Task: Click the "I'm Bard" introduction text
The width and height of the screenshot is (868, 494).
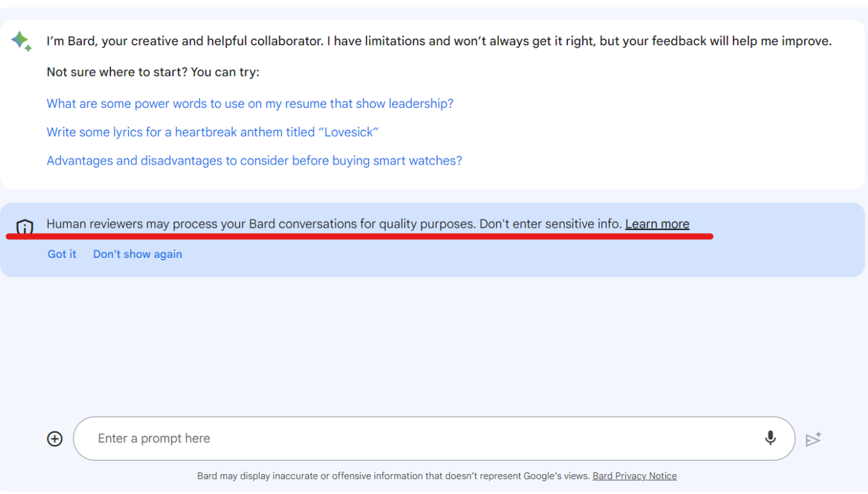Action: click(439, 41)
